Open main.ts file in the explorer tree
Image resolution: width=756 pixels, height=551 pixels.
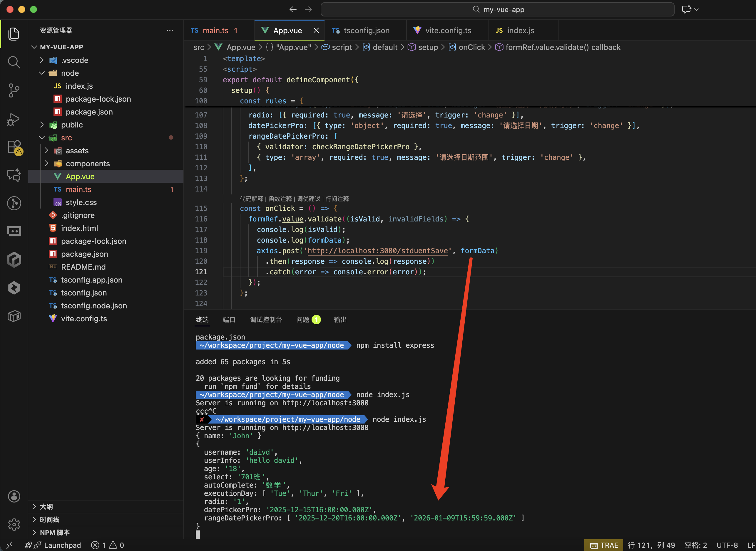(x=78, y=189)
